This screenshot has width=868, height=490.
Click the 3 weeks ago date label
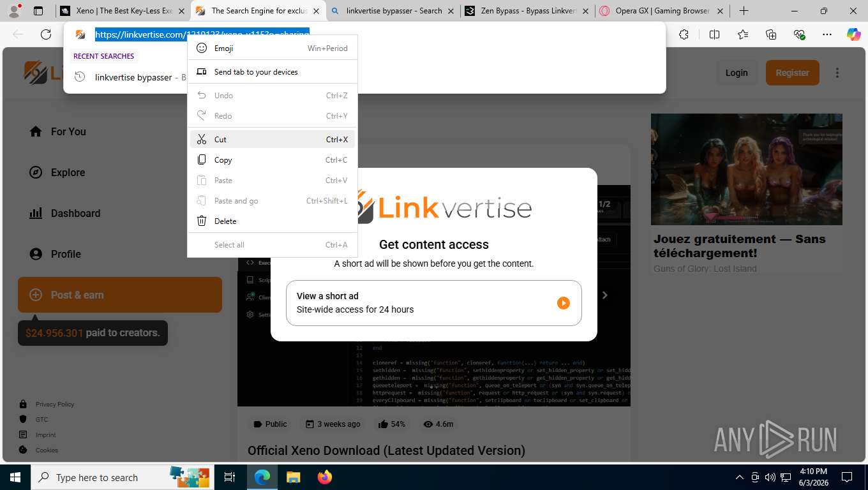click(333, 424)
